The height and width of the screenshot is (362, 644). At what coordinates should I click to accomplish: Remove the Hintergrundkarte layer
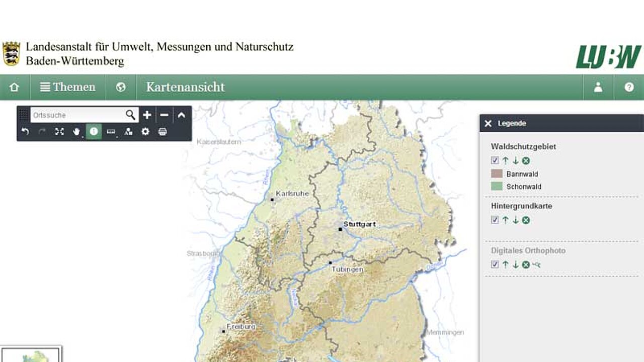tap(526, 220)
